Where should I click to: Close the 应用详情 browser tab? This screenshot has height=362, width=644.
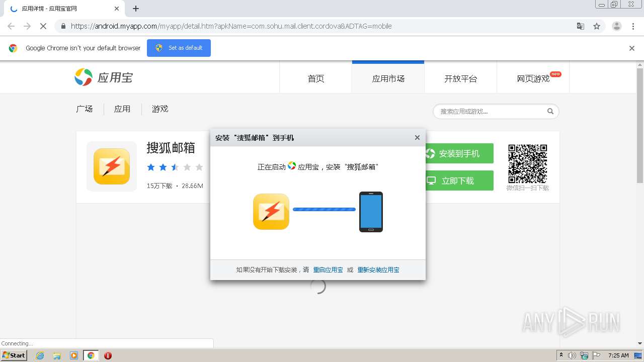[x=117, y=9]
